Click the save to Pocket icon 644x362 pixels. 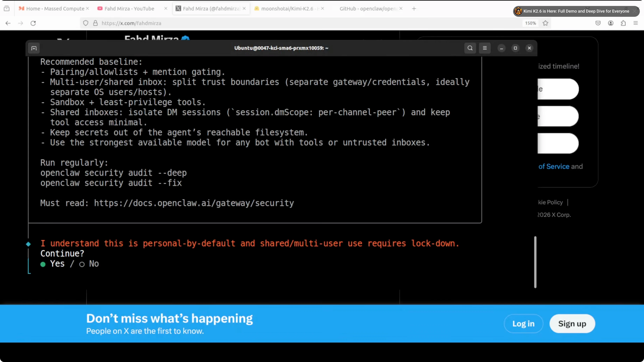(598, 23)
